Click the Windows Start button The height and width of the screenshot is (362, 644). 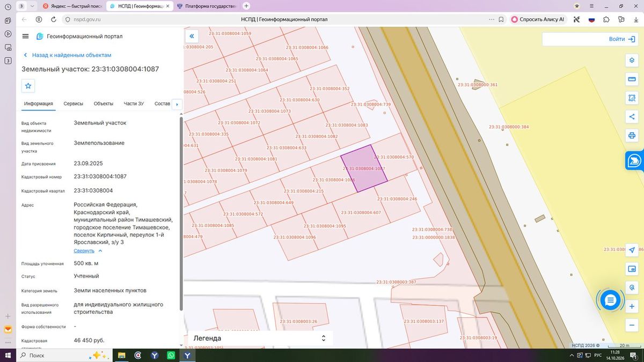8,355
